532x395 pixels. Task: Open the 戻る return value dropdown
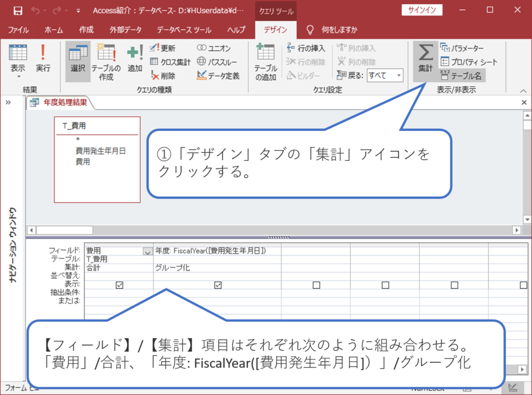click(398, 75)
